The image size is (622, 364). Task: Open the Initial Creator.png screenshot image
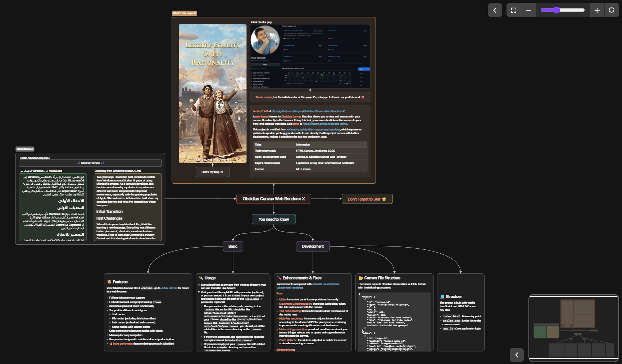click(x=310, y=56)
